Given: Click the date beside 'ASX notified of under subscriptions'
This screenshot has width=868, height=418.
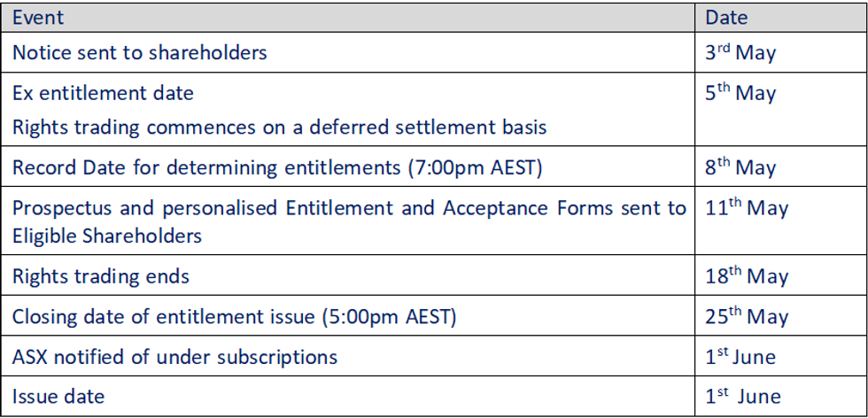Looking at the screenshot, I should (x=740, y=357).
